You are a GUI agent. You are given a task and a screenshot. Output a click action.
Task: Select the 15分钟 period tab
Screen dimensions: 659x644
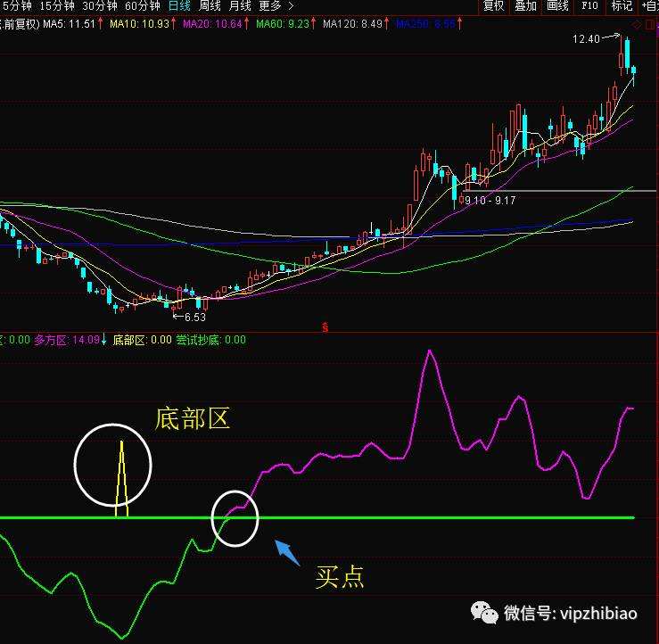tap(58, 6)
